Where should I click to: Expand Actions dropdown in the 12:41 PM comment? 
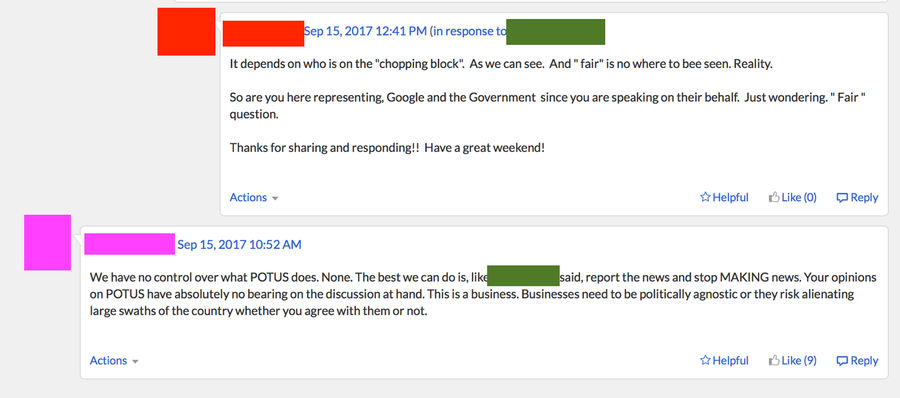pyautogui.click(x=254, y=197)
